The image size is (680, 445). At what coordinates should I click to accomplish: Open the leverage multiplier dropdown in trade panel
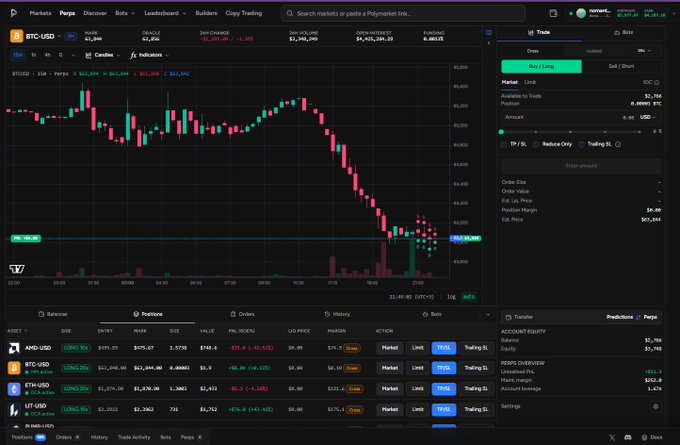click(x=644, y=51)
